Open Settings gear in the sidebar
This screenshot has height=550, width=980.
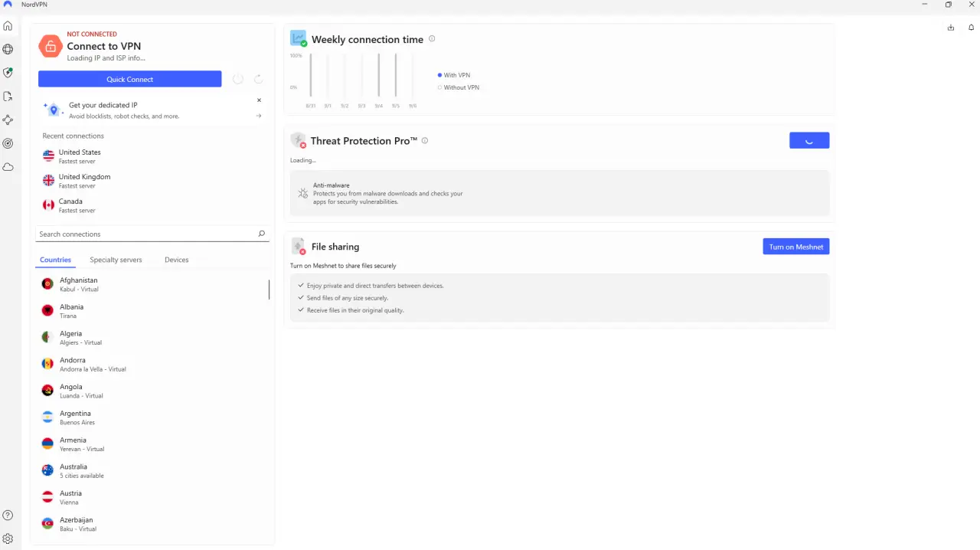(8, 539)
